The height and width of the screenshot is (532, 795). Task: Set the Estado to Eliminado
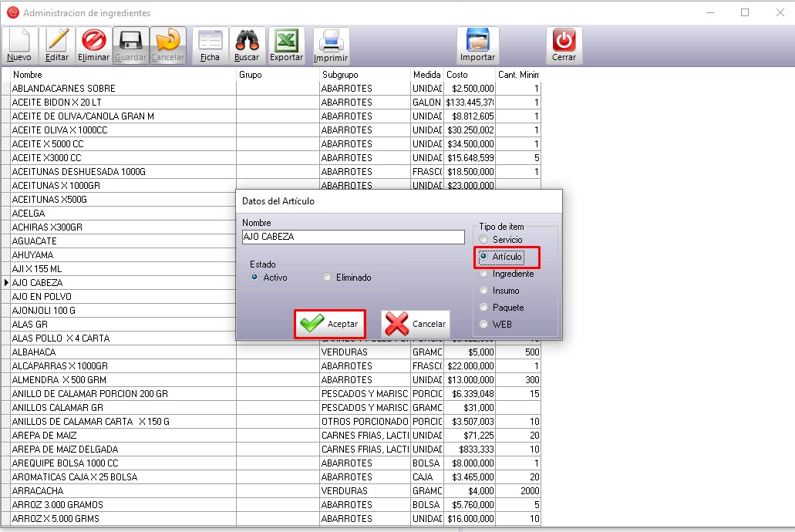[328, 278]
